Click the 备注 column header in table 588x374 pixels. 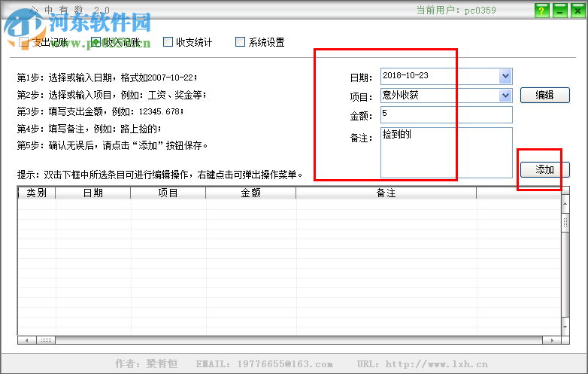click(x=386, y=193)
